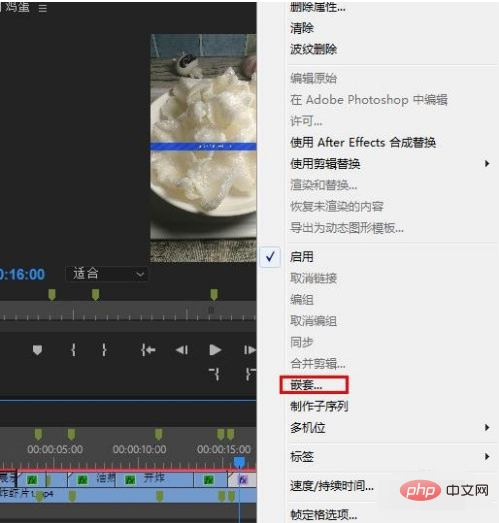Open the program monitor panel menu icon

tap(42, 8)
